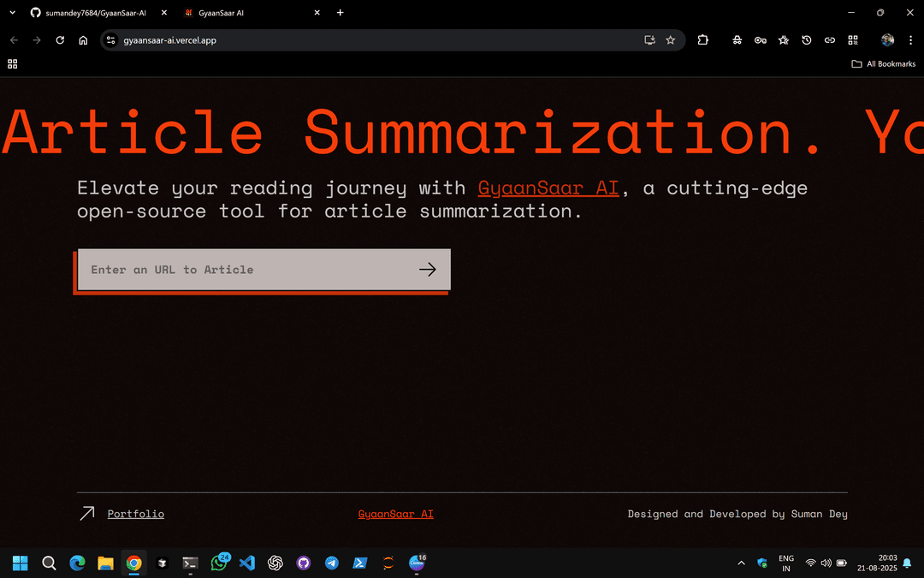924x578 pixels.
Task: Open the QR code extension icon
Action: [853, 40]
